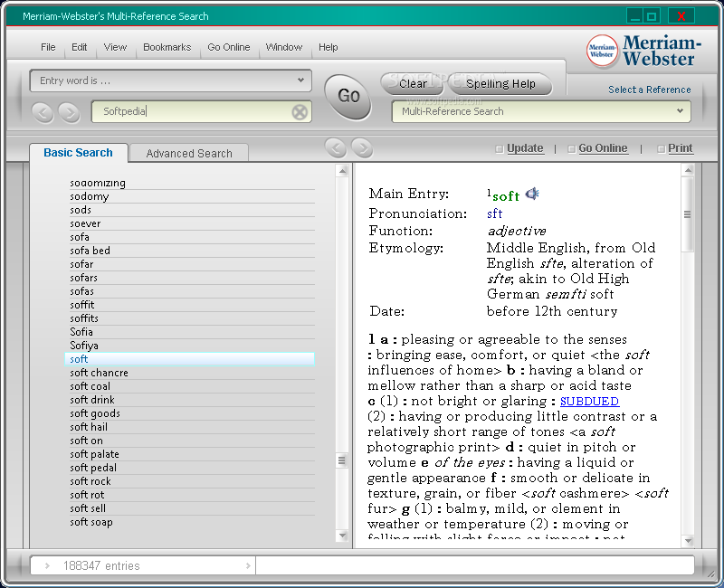Click the definition pane scrollbar thumb
Screen dimensions: 724x588
pyautogui.click(x=688, y=214)
